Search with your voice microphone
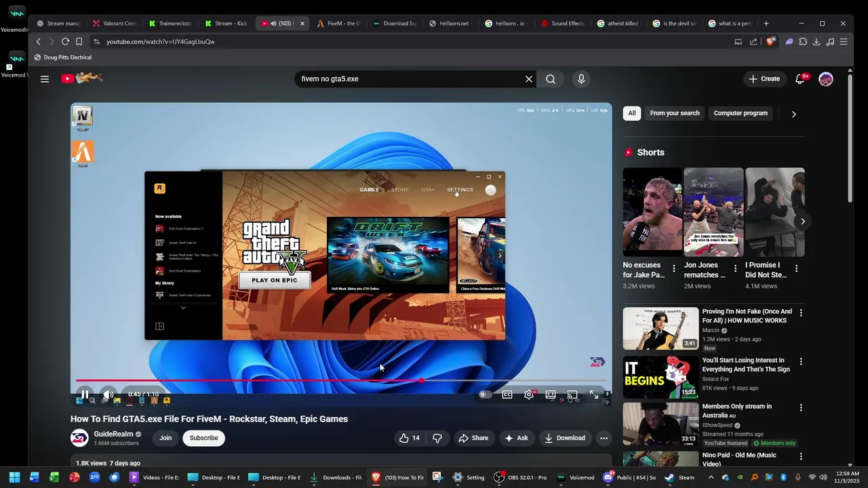Image resolution: width=868 pixels, height=488 pixels. tap(581, 79)
